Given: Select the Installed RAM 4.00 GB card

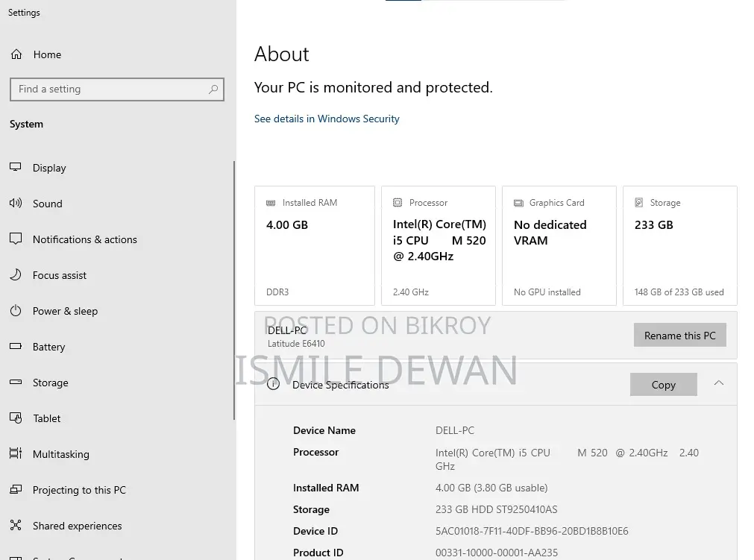Looking at the screenshot, I should coord(315,245).
